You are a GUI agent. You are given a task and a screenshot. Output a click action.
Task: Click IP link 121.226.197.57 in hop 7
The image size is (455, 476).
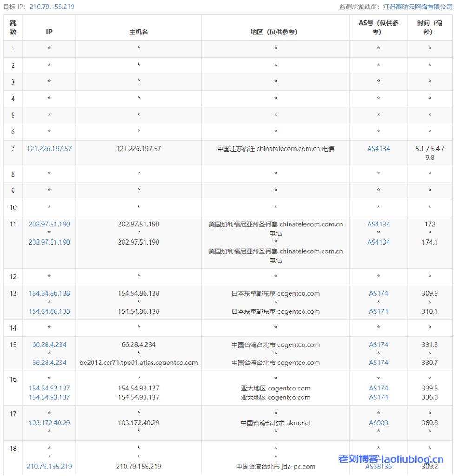pyautogui.click(x=49, y=149)
